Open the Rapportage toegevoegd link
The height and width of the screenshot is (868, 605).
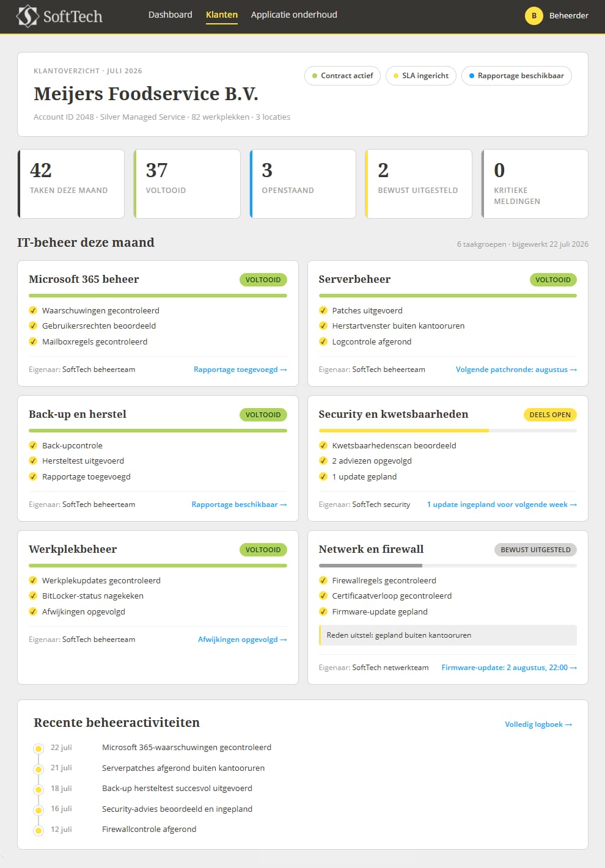point(240,370)
